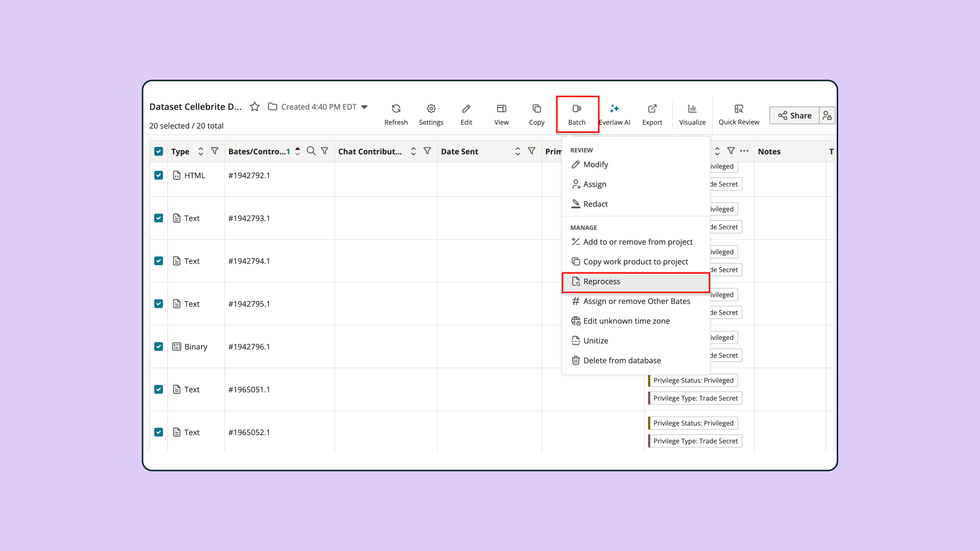Toggle the select-all checkbox in the header

pos(159,151)
